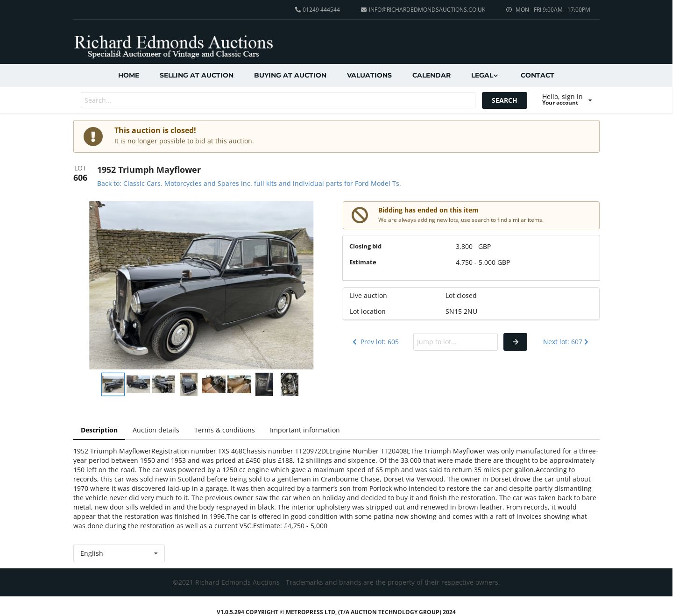Switch to the Auction details tab
This screenshot has width=679, height=616.
pyautogui.click(x=156, y=430)
